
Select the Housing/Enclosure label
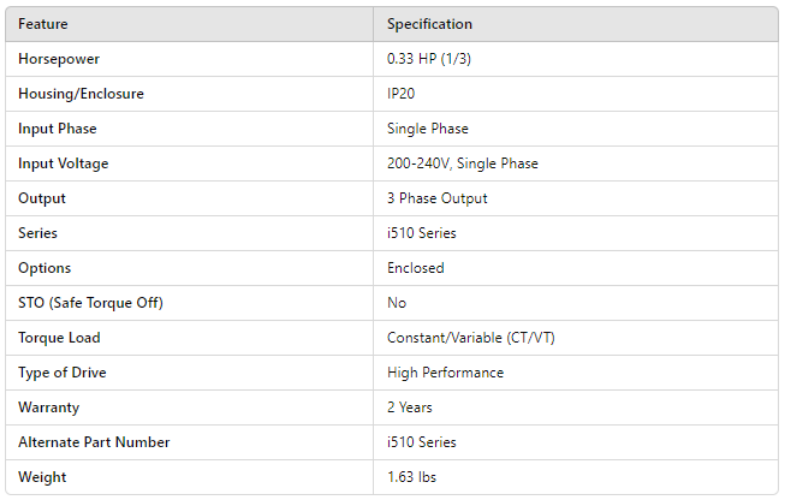point(81,94)
